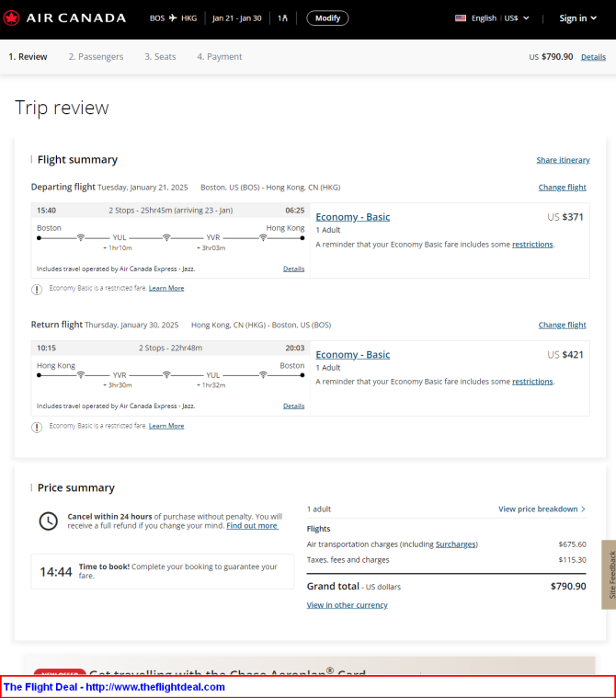Click the Air Canada maple leaf logo
The image size is (616, 698).
11,18
